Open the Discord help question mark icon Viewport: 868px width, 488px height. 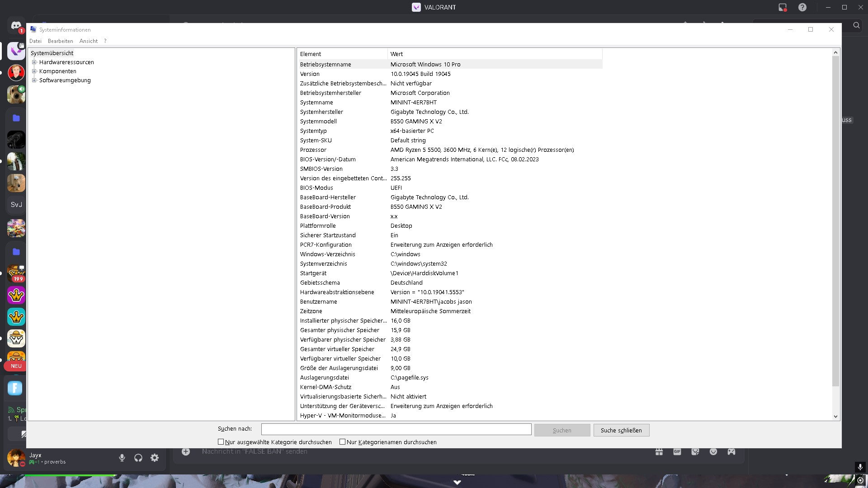point(802,7)
